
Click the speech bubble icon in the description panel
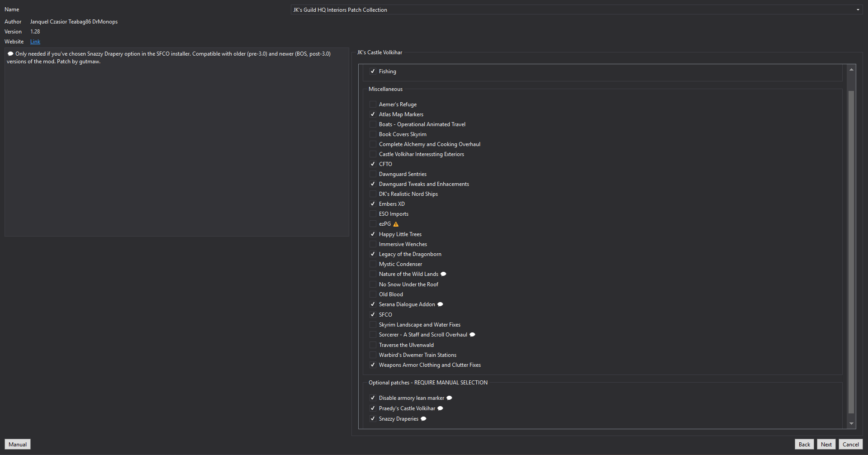(x=10, y=54)
